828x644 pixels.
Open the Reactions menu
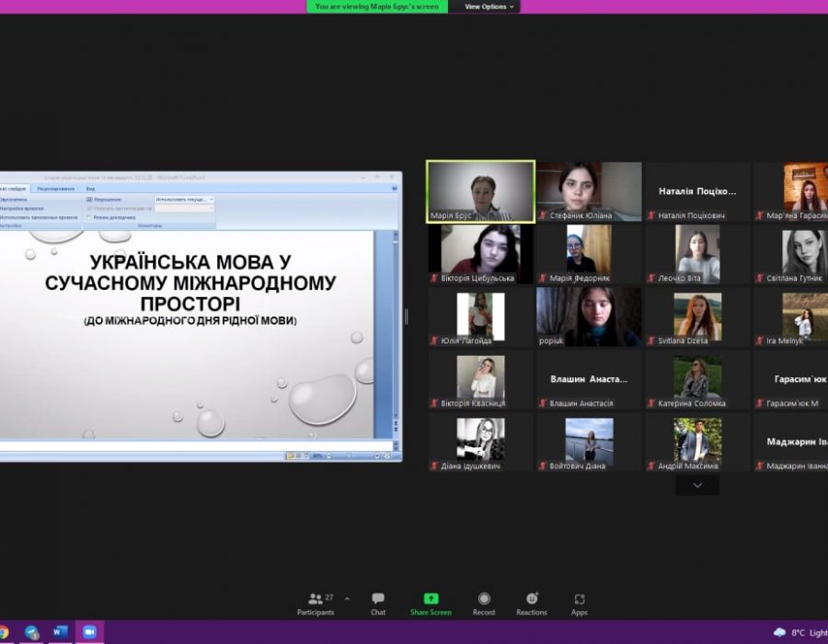[532, 603]
